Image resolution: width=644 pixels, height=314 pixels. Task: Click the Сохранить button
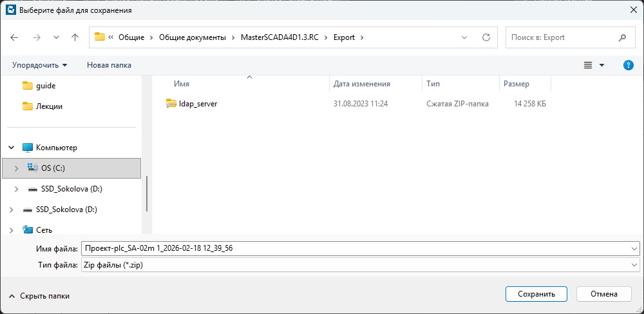536,294
